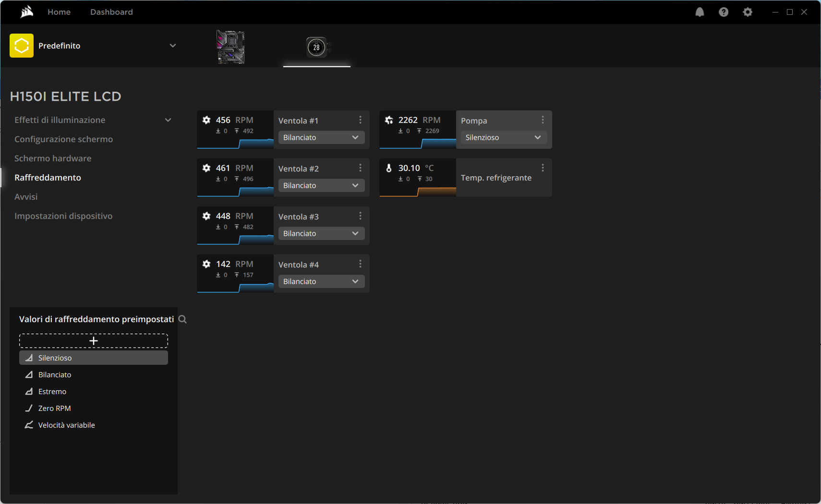
Task: Click the coolant temperature orange graph
Action: pyautogui.click(x=418, y=192)
